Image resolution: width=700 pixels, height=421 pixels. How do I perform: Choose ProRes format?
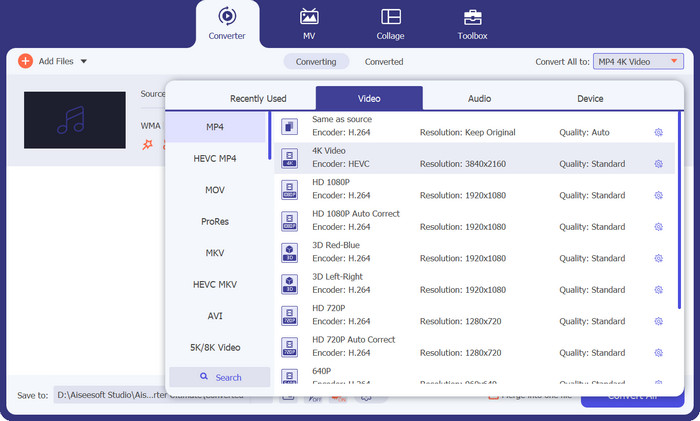[215, 221]
